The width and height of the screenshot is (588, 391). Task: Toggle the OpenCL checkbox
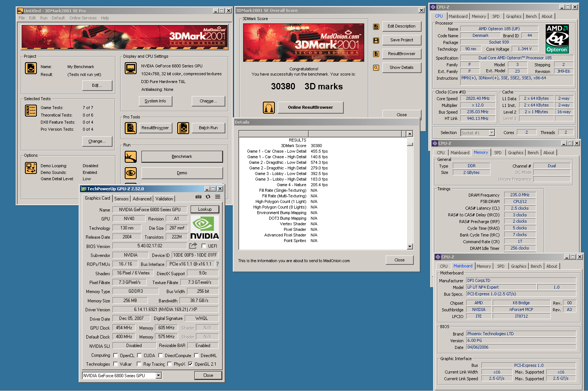[115, 356]
